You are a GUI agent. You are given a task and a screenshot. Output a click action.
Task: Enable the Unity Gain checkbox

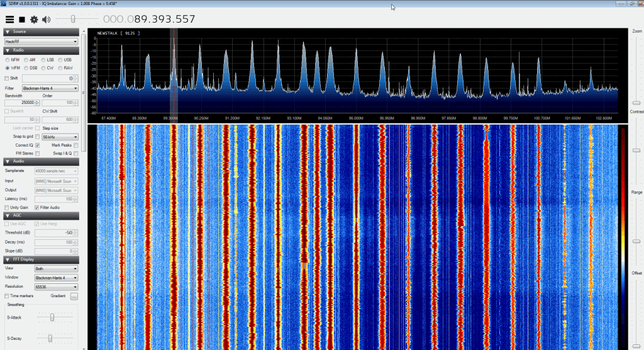[x=6, y=208]
